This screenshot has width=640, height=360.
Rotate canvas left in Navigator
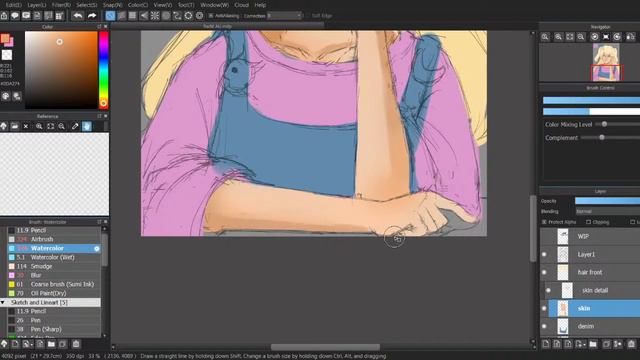pyautogui.click(x=595, y=37)
